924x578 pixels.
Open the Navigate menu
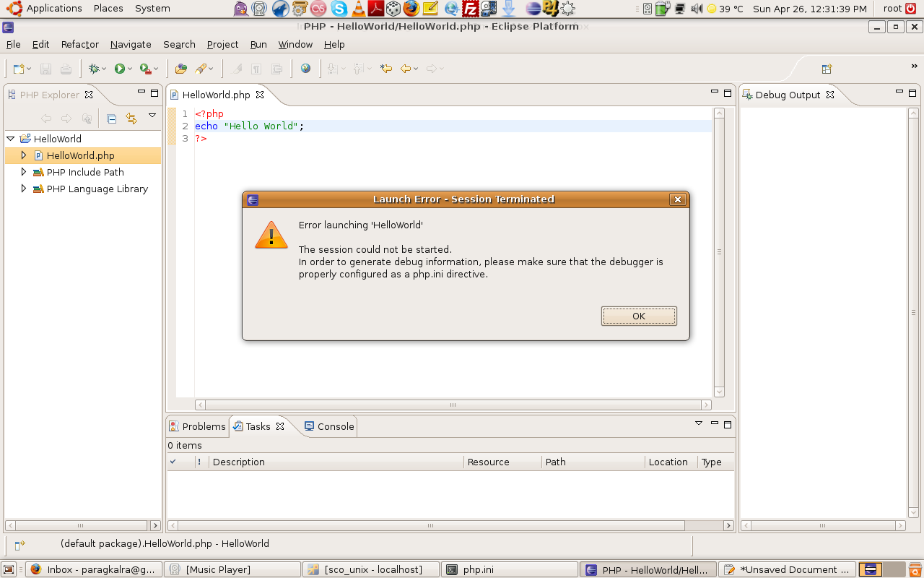click(131, 44)
